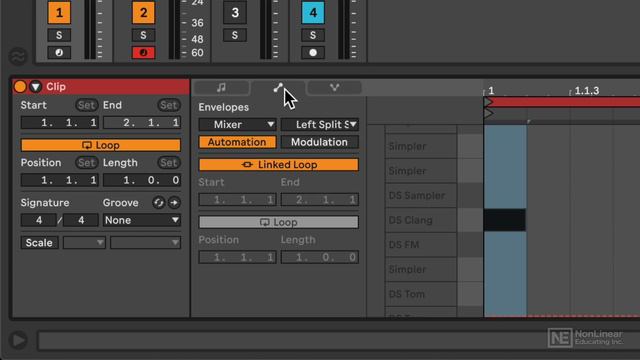Screen dimensions: 640x360
Task: Select the DS Sampler drum row
Action: coord(421,196)
